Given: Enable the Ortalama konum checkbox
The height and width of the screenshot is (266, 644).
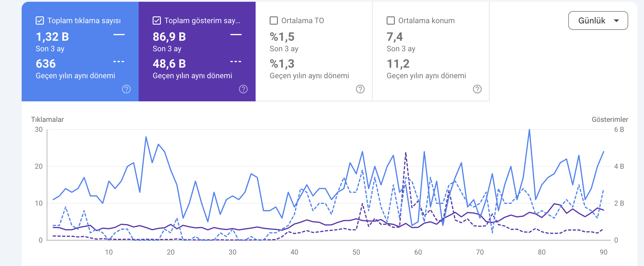Looking at the screenshot, I should pyautogui.click(x=390, y=21).
